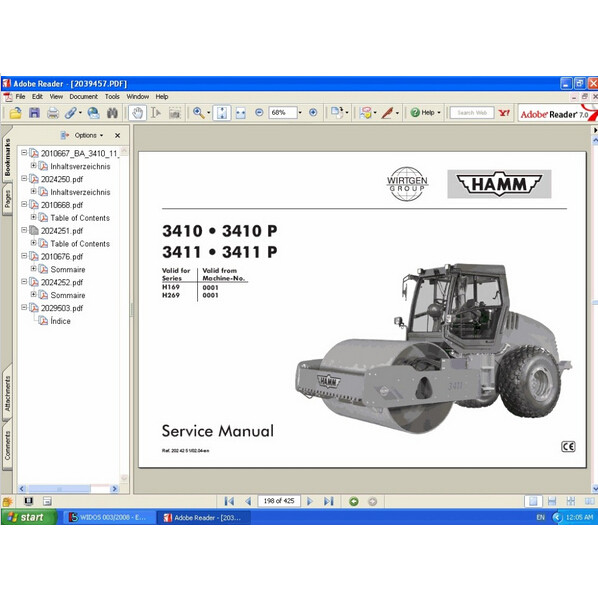Viewport: 598px width, 598px height.
Task: Collapse the 2010668.pdf bookmark
Action: click(24, 204)
